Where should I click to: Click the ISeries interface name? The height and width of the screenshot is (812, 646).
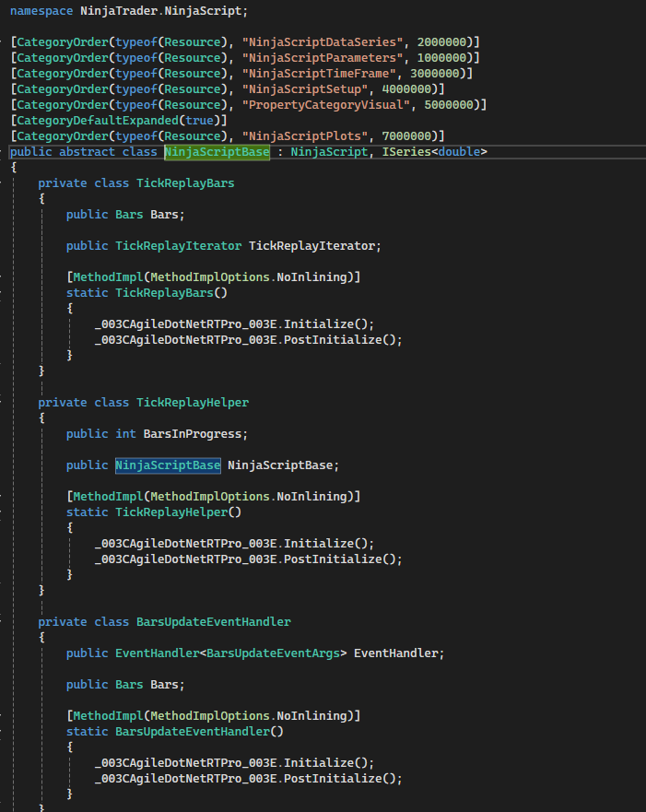click(406, 152)
